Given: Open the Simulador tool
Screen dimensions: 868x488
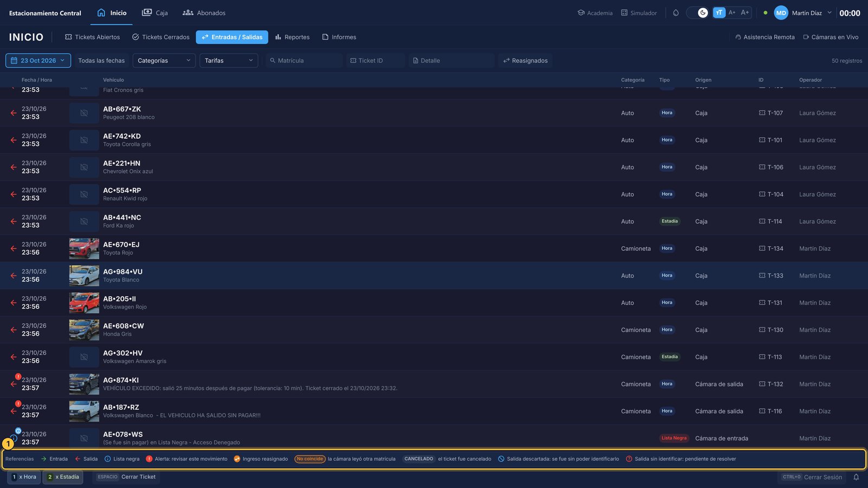Looking at the screenshot, I should [639, 12].
